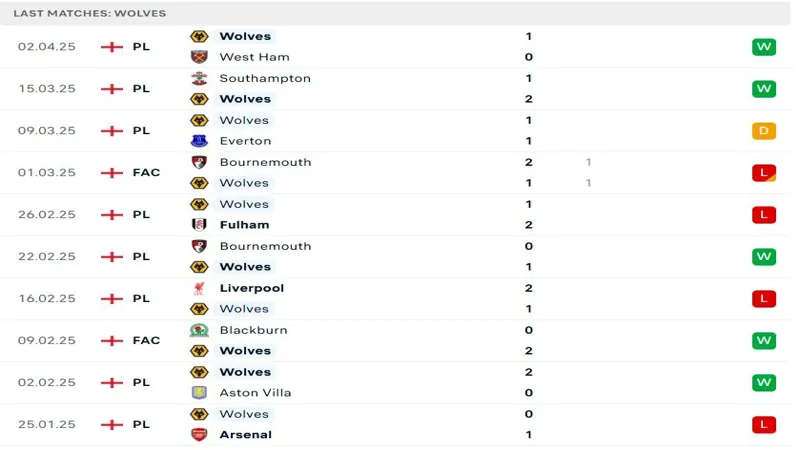Click the Arsenal club crest
Viewport: 800px width, 450px height.
click(x=199, y=435)
